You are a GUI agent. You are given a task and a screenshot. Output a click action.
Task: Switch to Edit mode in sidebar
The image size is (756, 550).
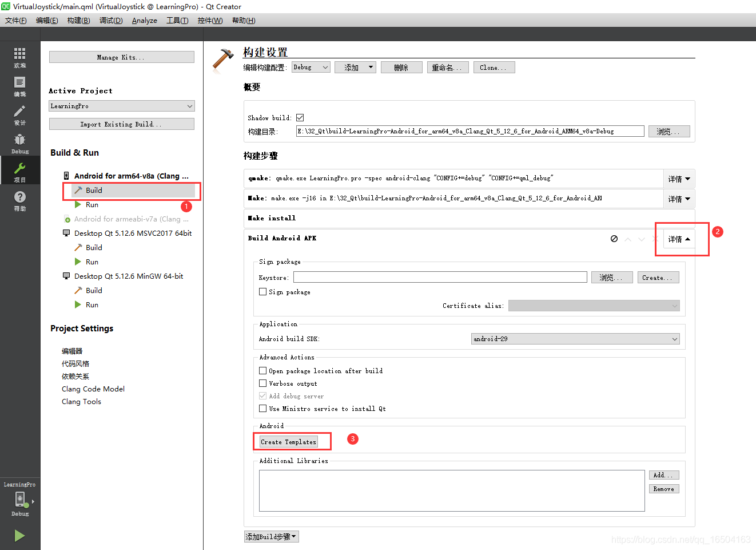click(19, 82)
